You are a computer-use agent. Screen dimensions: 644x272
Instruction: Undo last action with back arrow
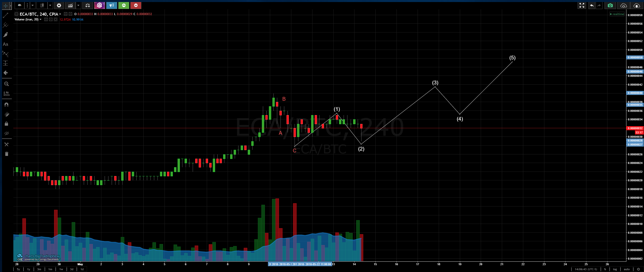(x=592, y=5)
